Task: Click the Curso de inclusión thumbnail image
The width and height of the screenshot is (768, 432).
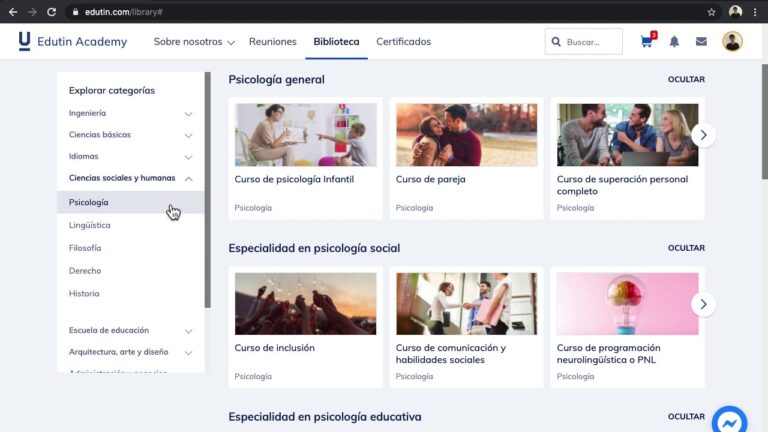Action: click(306, 304)
